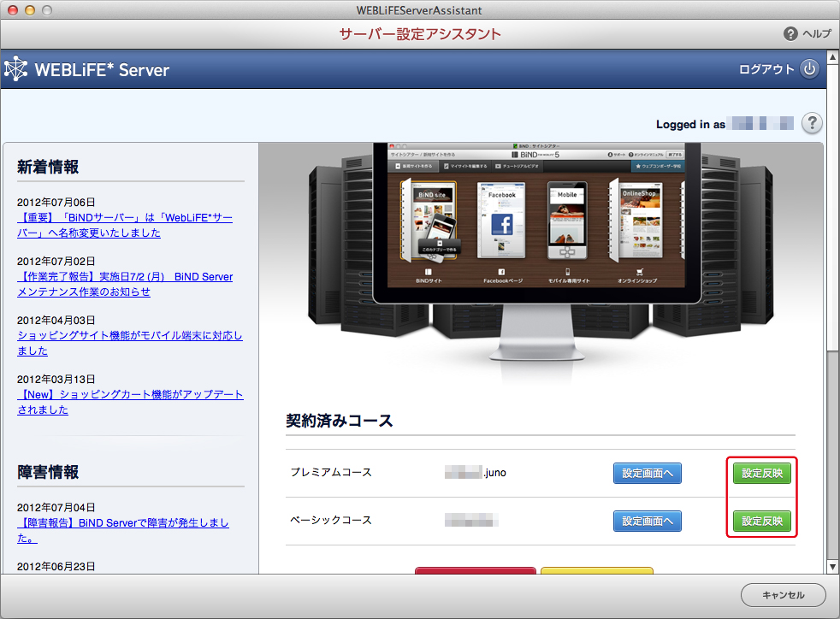Image resolution: width=840 pixels, height=619 pixels.
Task: Open the 【作業完了報告】メンテナンス作業のお知らせ link
Action: pos(125,284)
